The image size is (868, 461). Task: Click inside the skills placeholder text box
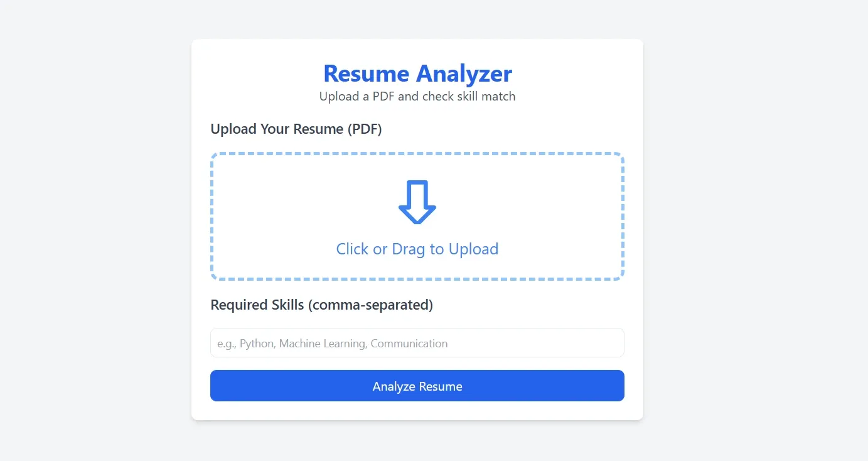(417, 343)
